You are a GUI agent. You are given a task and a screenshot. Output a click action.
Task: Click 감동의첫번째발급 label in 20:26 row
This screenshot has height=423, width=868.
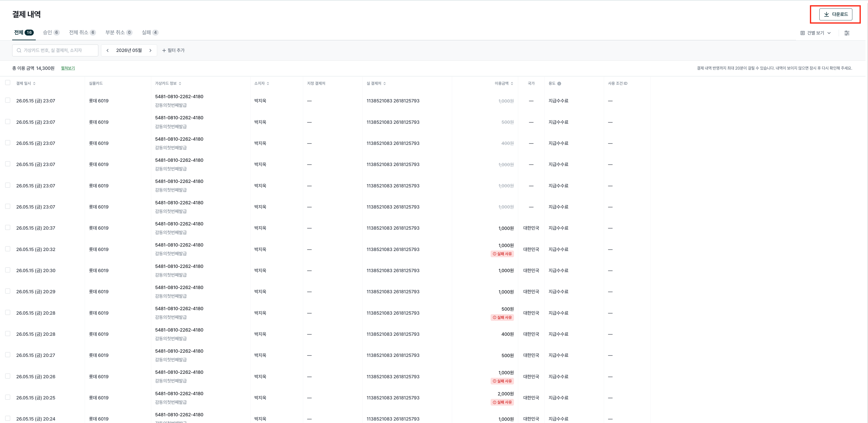point(171,381)
